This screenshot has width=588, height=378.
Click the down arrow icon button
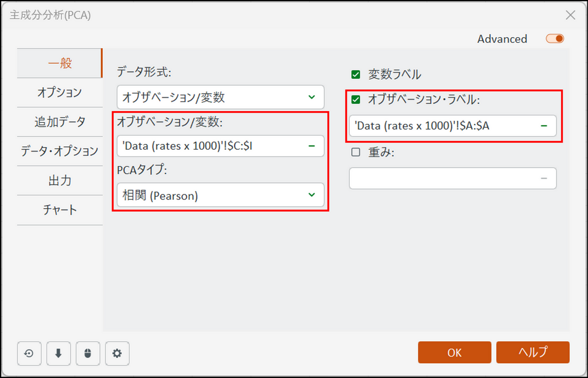pos(58,354)
